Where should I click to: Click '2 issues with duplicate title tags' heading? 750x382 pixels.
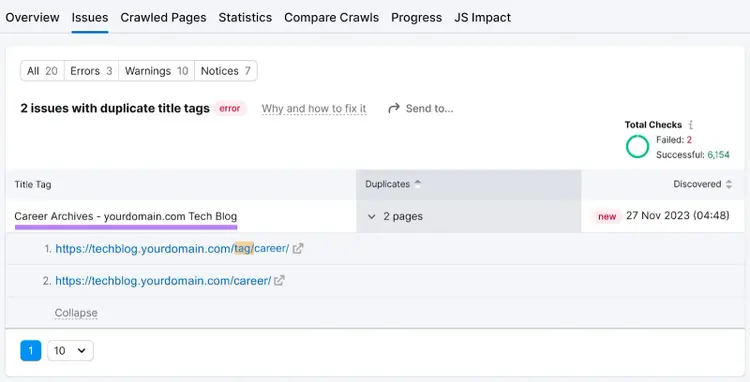pyautogui.click(x=115, y=109)
